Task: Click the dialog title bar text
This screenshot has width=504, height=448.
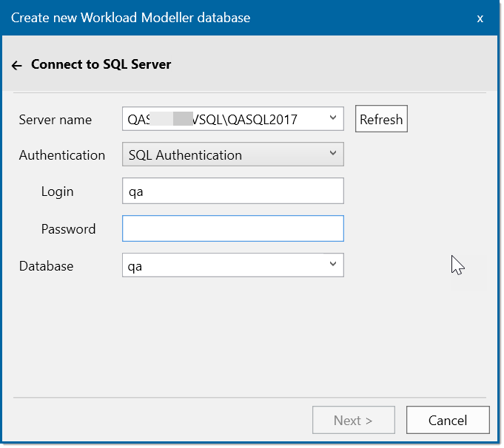Action: [130, 17]
